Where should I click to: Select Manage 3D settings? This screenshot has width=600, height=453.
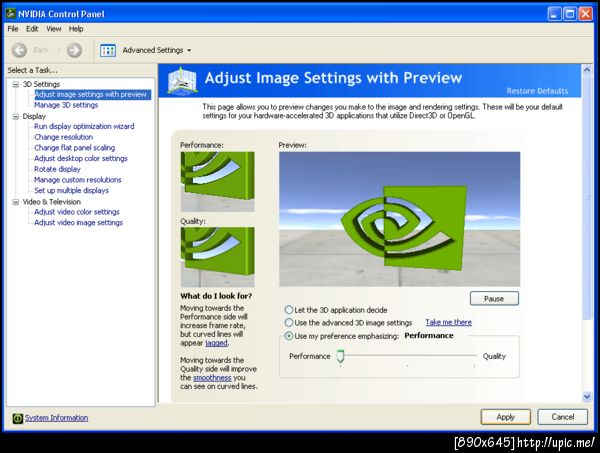66,105
